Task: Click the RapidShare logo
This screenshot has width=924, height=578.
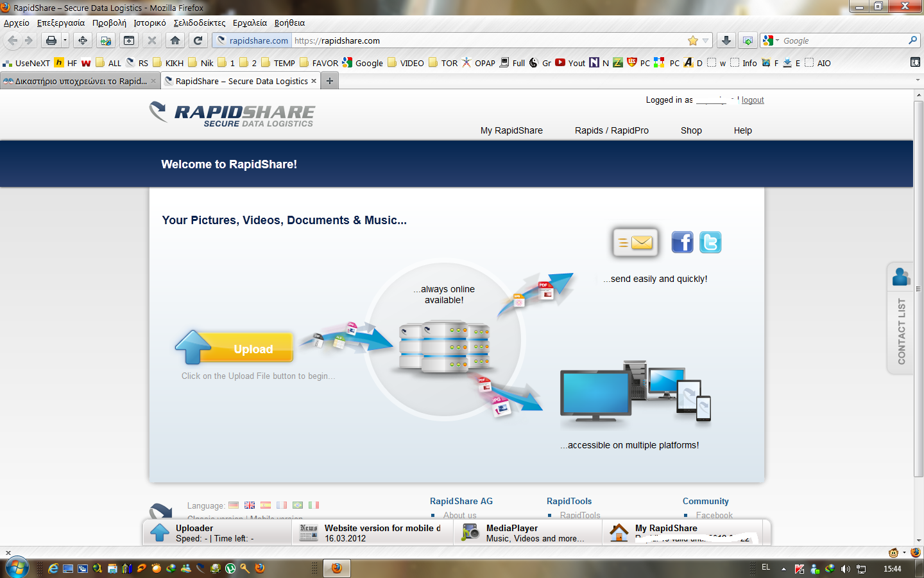Action: pos(232,114)
